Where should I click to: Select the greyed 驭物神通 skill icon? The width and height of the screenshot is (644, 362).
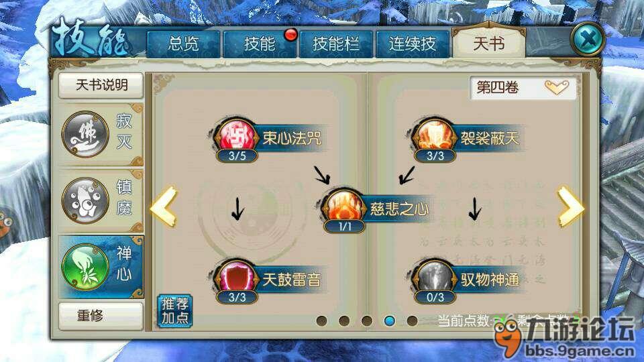435,278
